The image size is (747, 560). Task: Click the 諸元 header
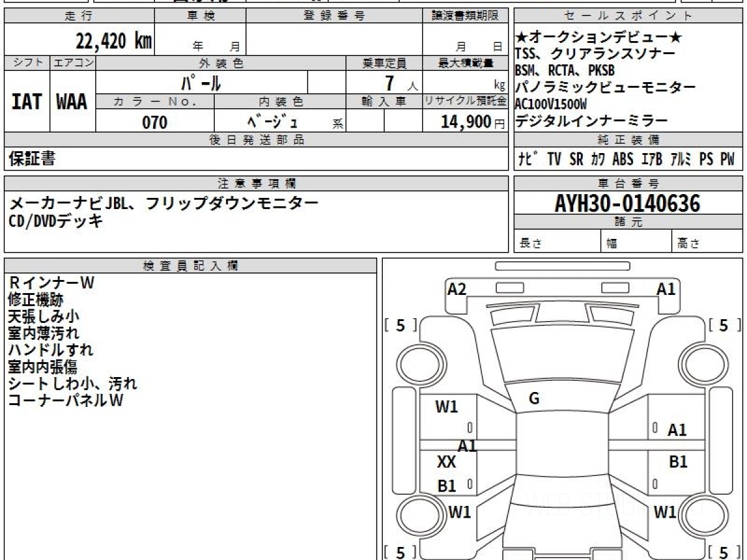pos(628,222)
